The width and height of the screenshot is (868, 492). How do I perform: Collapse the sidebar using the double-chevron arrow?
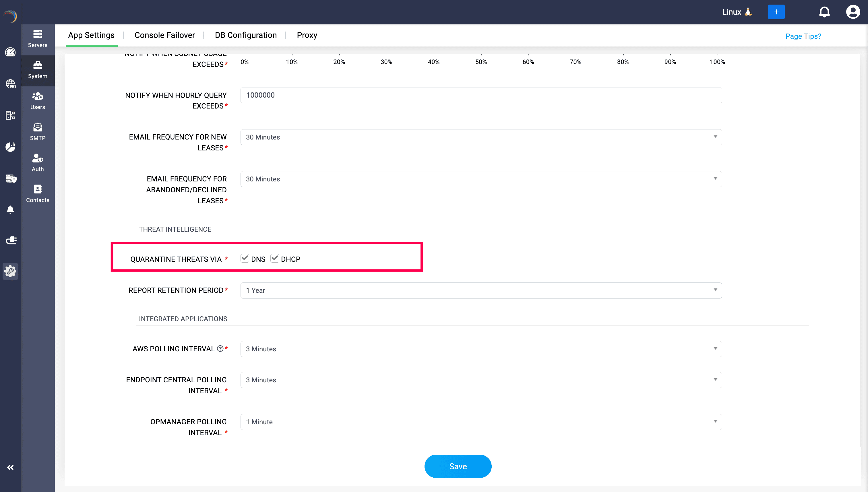10,467
